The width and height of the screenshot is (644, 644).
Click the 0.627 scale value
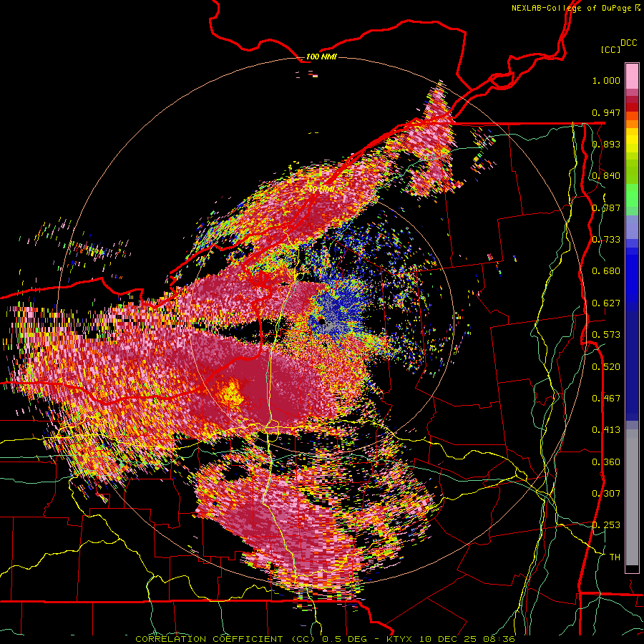coord(606,303)
